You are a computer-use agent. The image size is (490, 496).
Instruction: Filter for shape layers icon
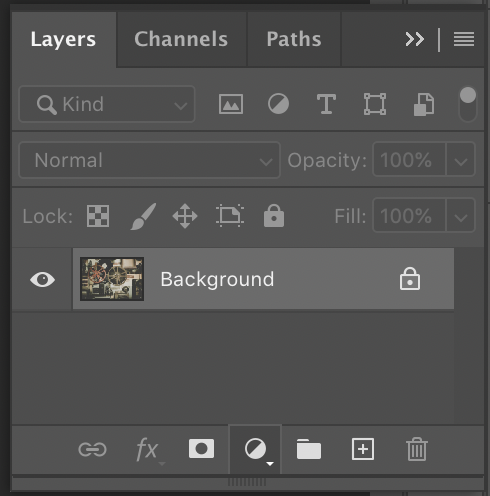(x=375, y=104)
